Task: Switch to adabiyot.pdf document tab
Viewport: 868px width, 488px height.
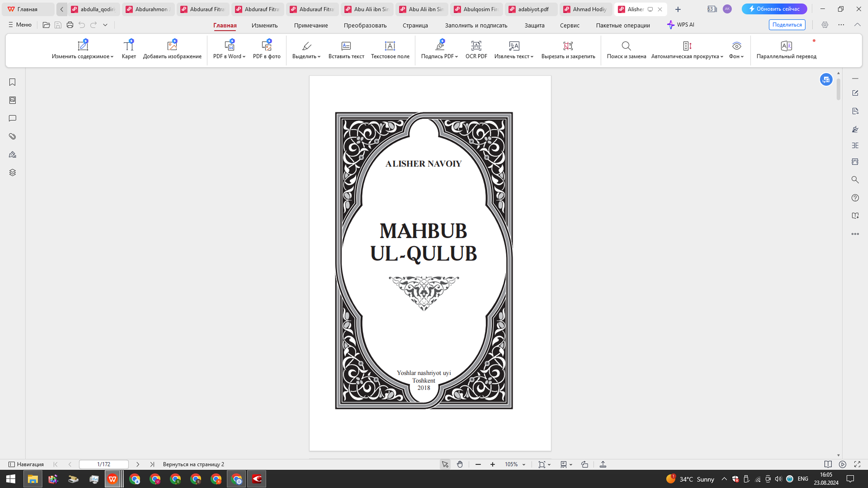Action: [x=531, y=9]
